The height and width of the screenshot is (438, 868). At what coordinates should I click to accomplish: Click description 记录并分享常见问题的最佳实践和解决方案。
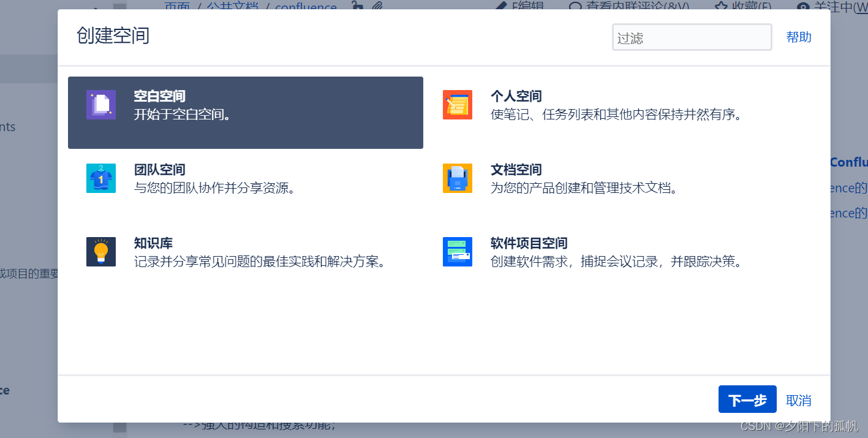pyautogui.click(x=260, y=262)
